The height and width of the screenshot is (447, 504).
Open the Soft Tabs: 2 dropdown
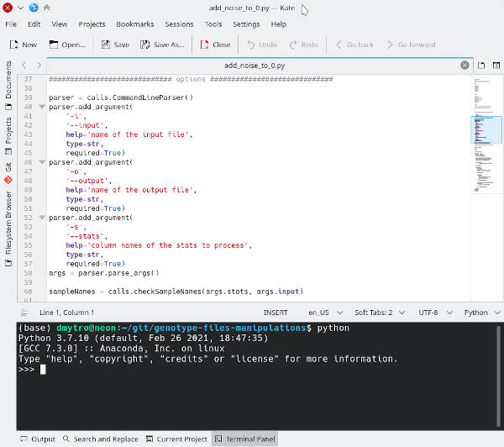pyautogui.click(x=380, y=313)
